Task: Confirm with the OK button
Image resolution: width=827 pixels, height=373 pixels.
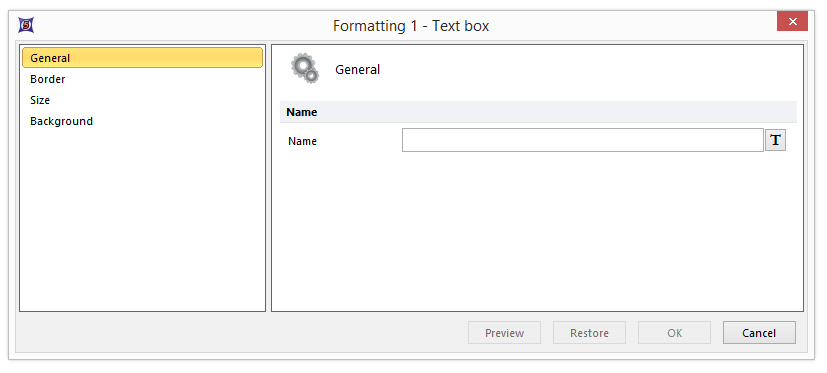Action: (x=674, y=333)
